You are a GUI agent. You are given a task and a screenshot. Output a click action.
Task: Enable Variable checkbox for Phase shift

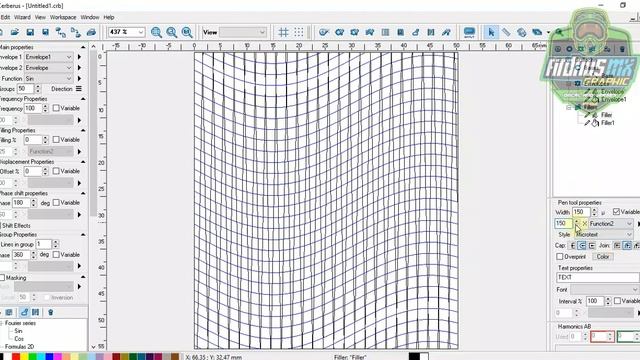(56, 202)
